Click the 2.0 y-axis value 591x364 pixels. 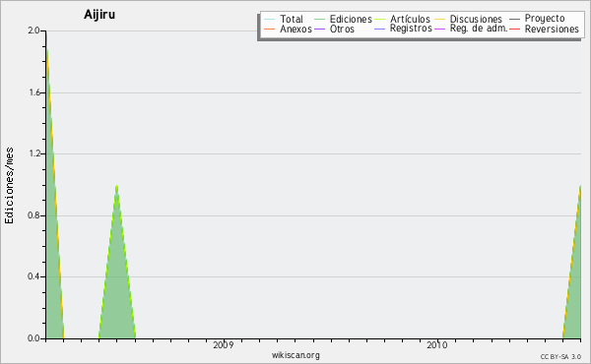click(33, 30)
